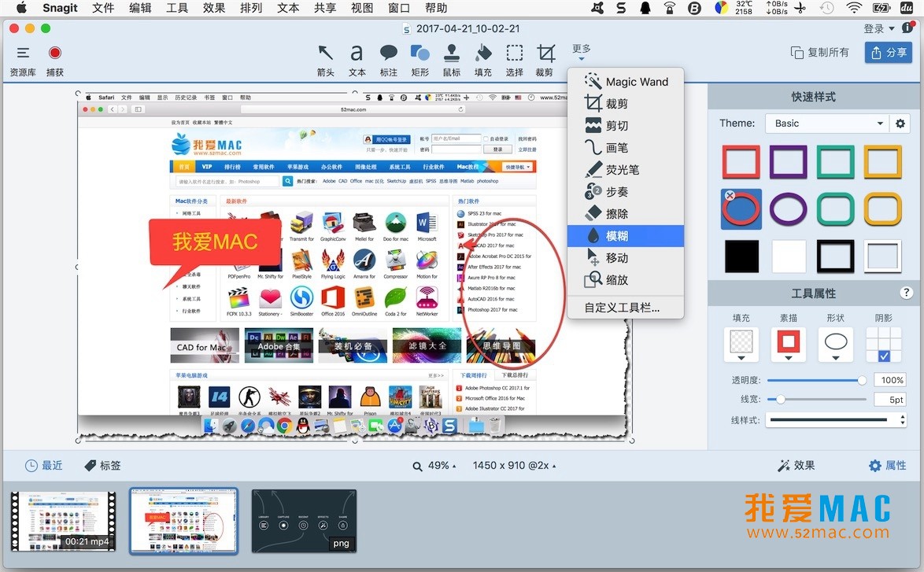Select the Crop (裁剪) toolbar tool

545,60
